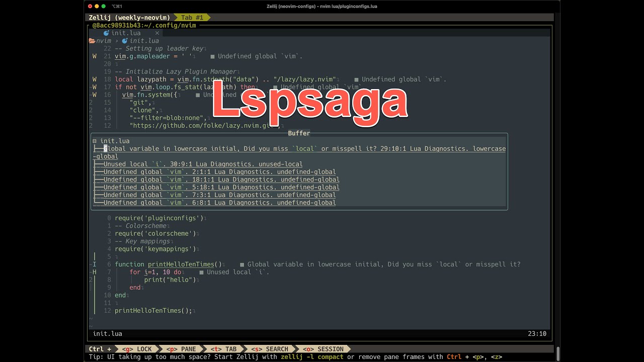Click the 'Zellij (weekly-neovim)' session label
The width and height of the screenshot is (644, 362).
click(129, 18)
